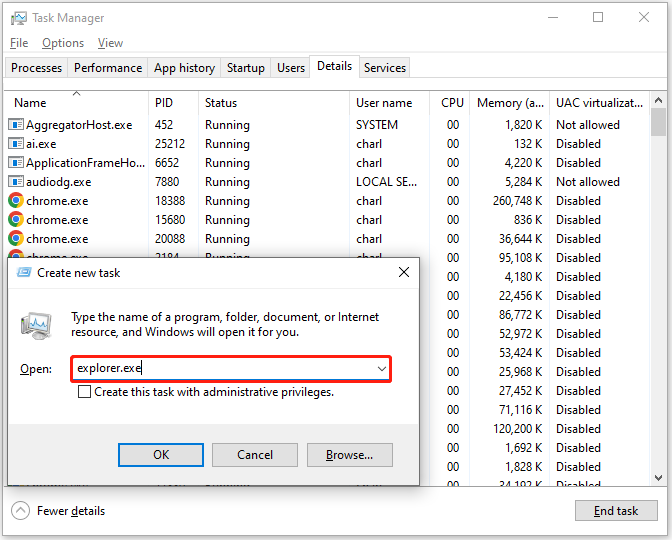672x540 pixels.
Task: Click the Browse... button
Action: 350,455
